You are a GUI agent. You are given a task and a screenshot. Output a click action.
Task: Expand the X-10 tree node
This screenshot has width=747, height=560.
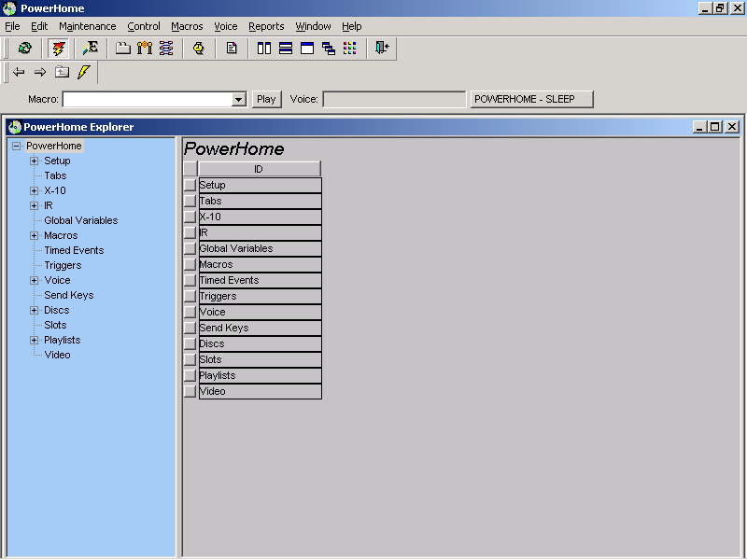click(x=35, y=191)
